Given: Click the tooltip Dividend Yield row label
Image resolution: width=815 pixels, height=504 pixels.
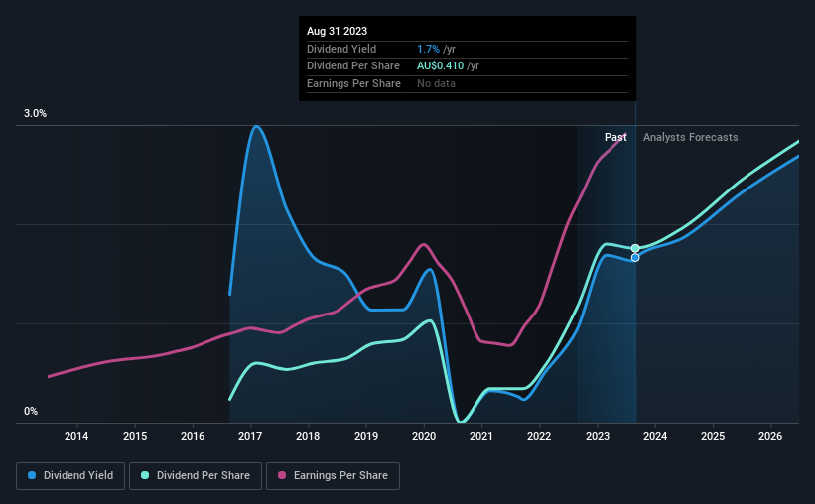Looking at the screenshot, I should pos(341,49).
